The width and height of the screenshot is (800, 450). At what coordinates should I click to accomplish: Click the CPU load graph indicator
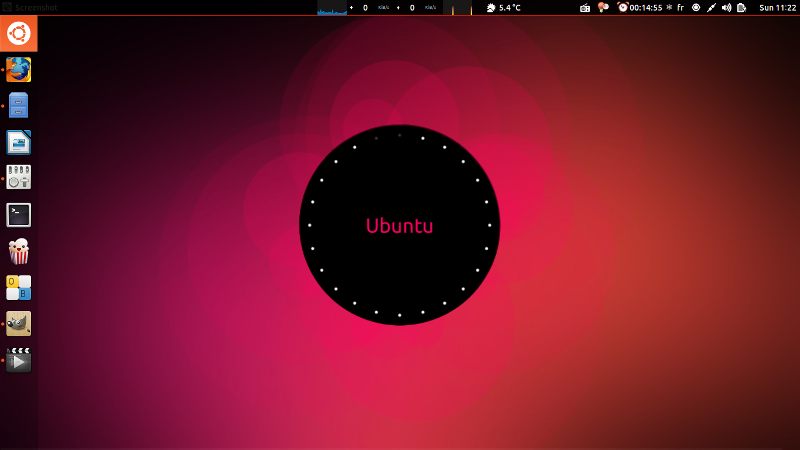click(332, 8)
